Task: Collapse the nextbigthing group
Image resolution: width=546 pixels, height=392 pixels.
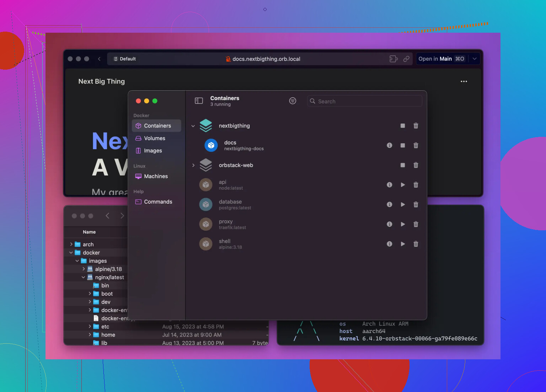Action: [x=193, y=126]
